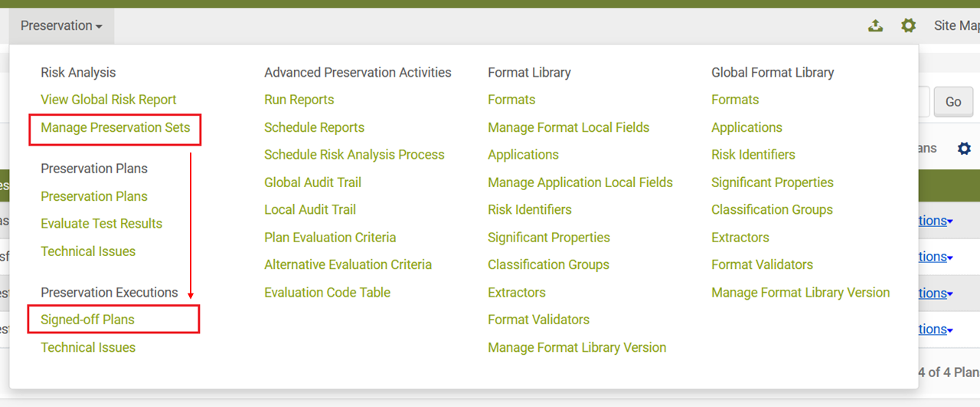
Task: Open Schedule Risk Analysis Process
Action: 354,155
